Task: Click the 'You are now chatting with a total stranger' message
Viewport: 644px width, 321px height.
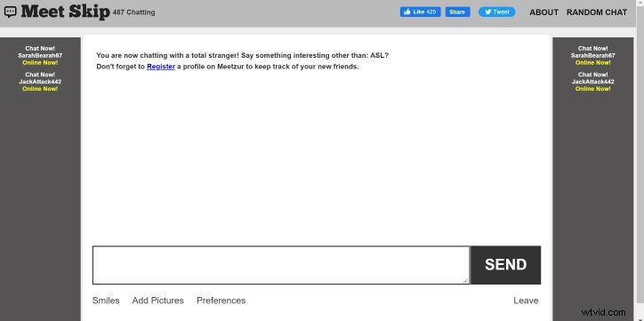Action: click(x=242, y=55)
